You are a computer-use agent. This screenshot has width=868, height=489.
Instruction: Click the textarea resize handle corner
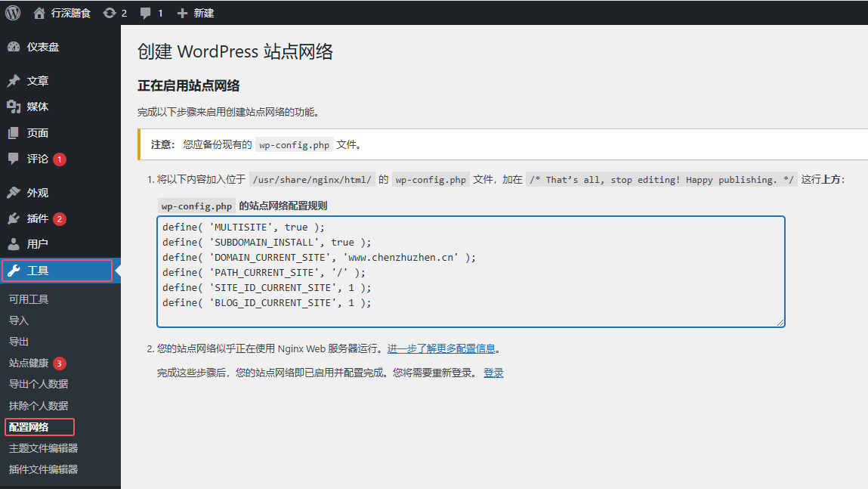click(780, 322)
